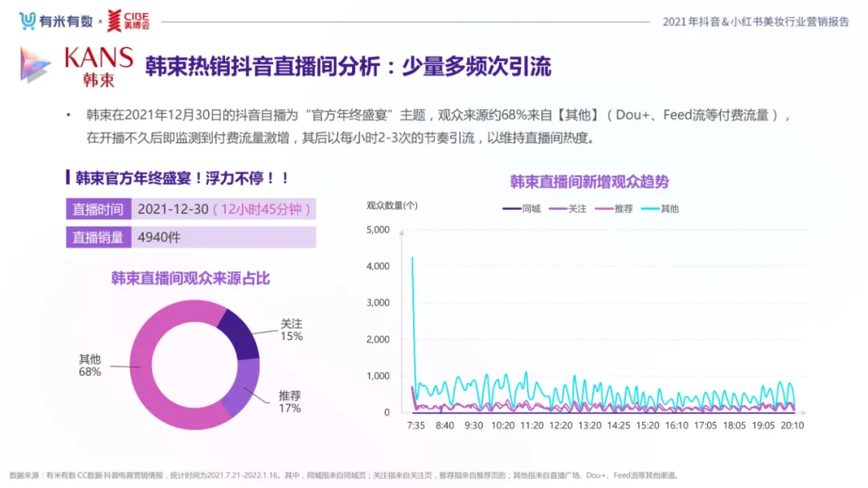This screenshot has width=868, height=488.
Task: Click the 8:40 x-axis time label
Action: tap(444, 425)
